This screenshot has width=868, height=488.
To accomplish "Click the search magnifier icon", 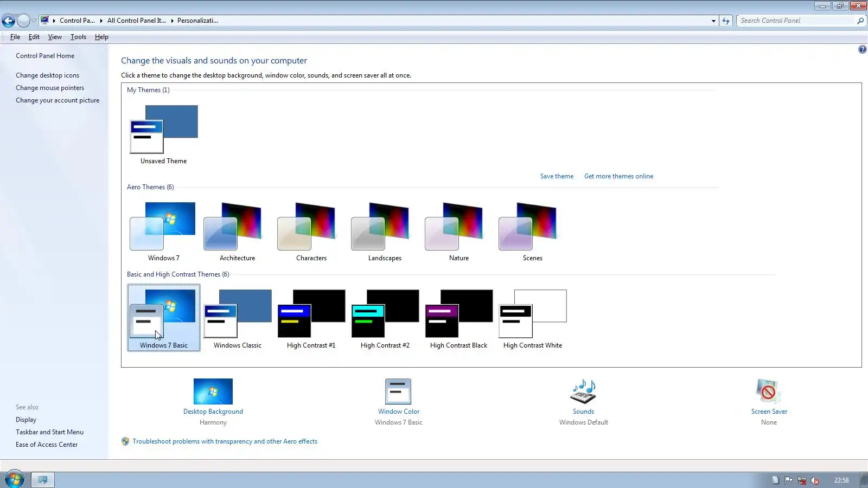I will tap(860, 21).
